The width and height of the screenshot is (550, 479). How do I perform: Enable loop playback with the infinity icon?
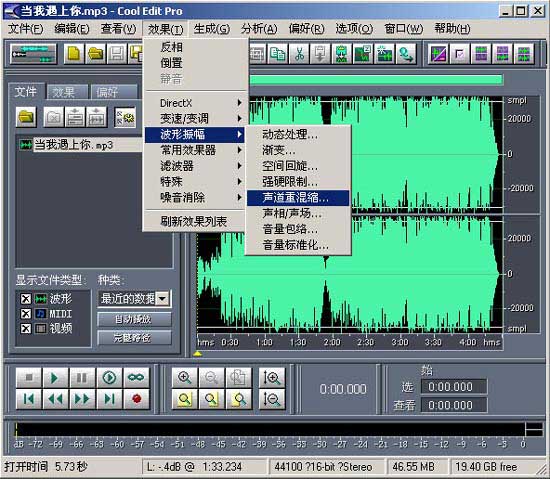point(136,377)
